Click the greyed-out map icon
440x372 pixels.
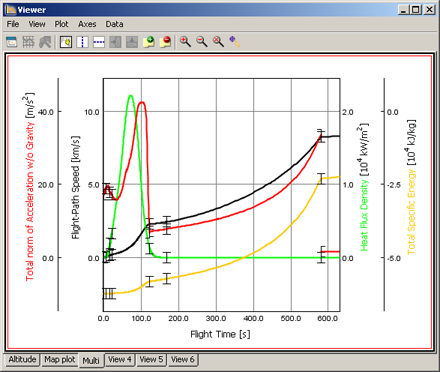[45, 42]
